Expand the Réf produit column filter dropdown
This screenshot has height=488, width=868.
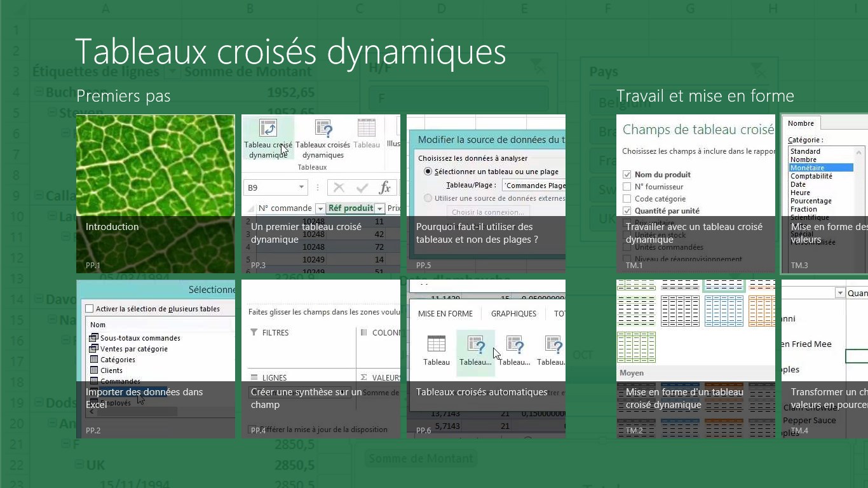pos(379,208)
